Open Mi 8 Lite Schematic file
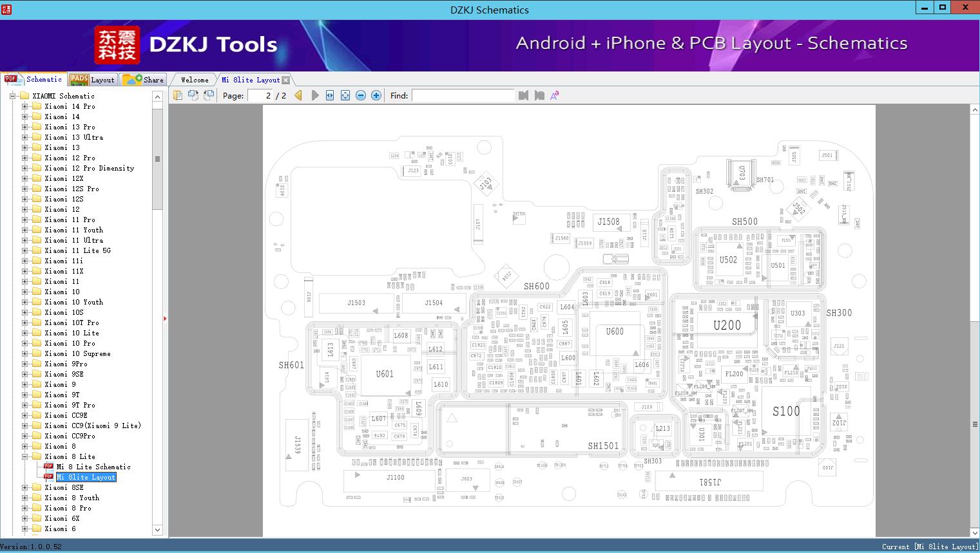The height and width of the screenshot is (553, 980). tap(93, 467)
